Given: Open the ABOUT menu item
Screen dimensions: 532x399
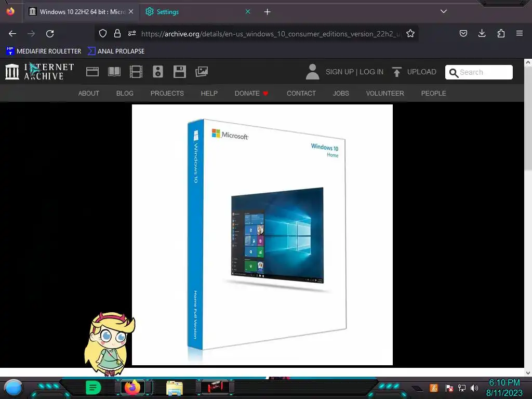Looking at the screenshot, I should click(89, 94).
